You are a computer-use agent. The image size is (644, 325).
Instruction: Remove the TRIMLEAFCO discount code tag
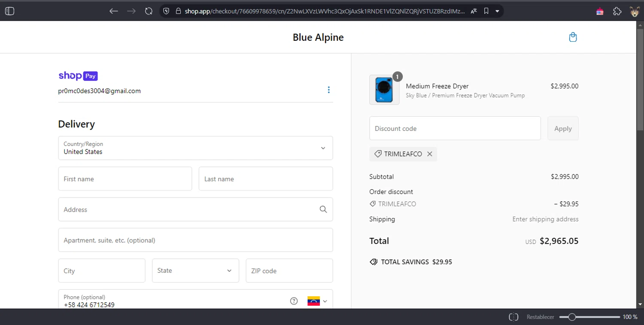coord(429,154)
